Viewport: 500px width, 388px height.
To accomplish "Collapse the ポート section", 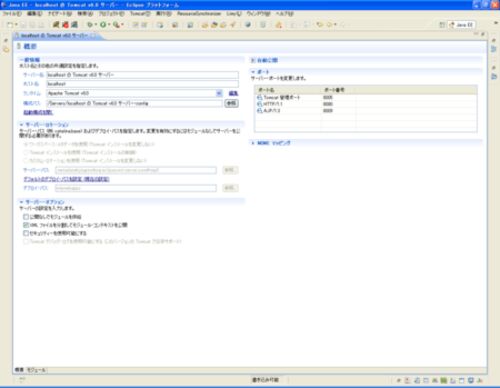I will point(253,72).
